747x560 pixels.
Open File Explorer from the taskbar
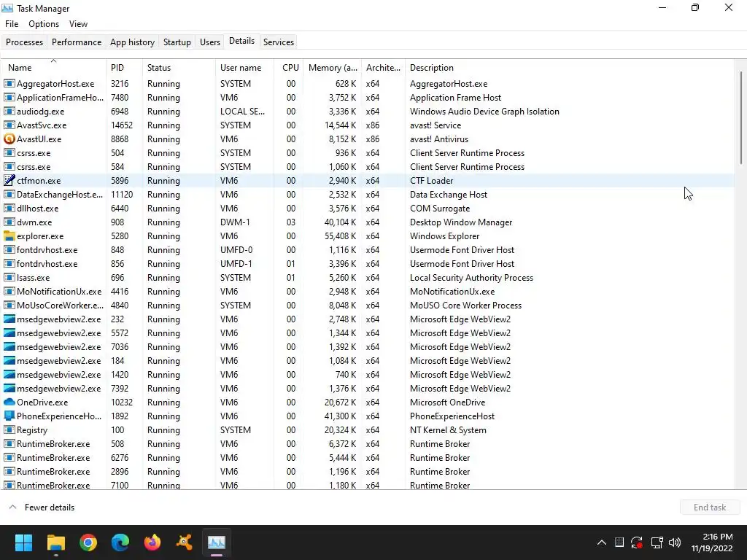point(55,542)
